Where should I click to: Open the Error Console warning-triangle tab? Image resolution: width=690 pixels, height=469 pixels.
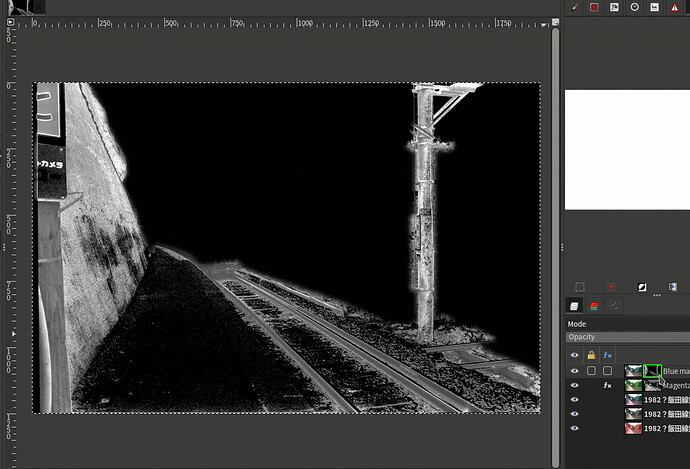coord(674,7)
